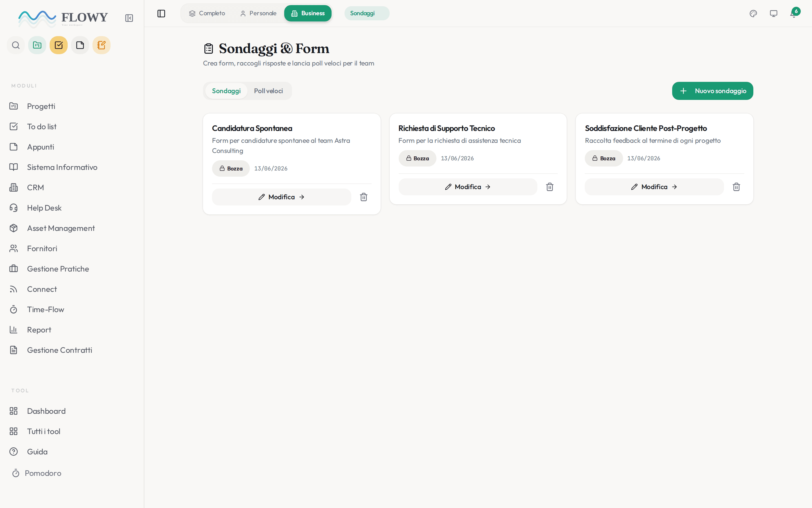
Task: Open Report module
Action: [72, 330]
